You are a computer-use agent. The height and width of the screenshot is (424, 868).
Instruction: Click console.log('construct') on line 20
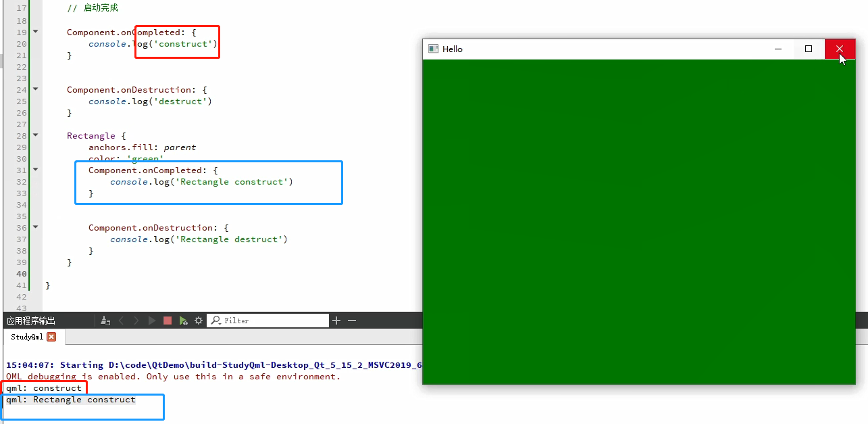coord(153,44)
